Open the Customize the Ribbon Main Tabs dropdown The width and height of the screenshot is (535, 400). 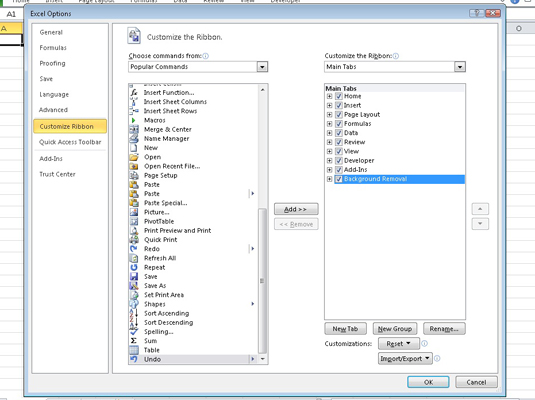pos(460,67)
